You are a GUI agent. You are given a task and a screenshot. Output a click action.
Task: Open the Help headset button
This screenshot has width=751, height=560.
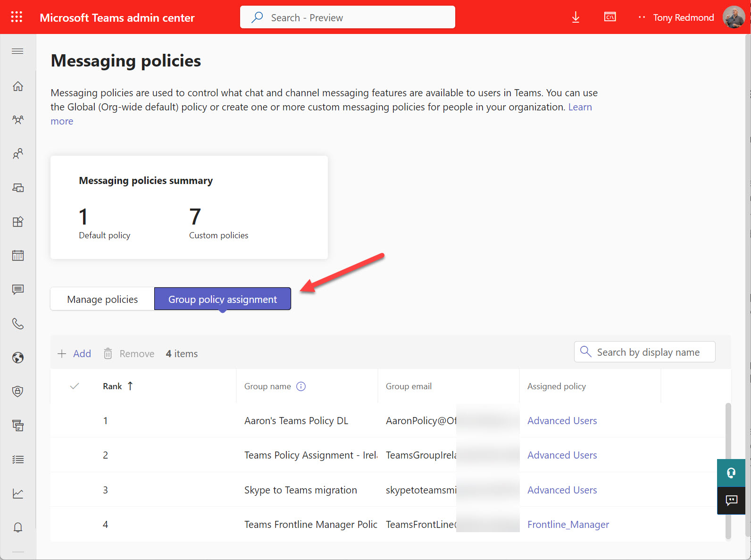[x=731, y=473]
